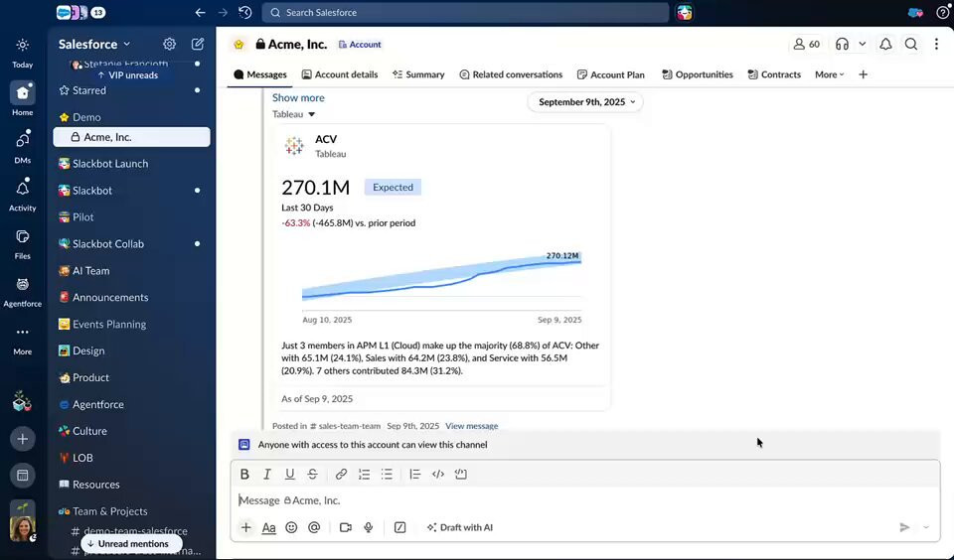Screen dimensions: 954x560
Task: Open the help question mark icon
Action: click(x=942, y=12)
